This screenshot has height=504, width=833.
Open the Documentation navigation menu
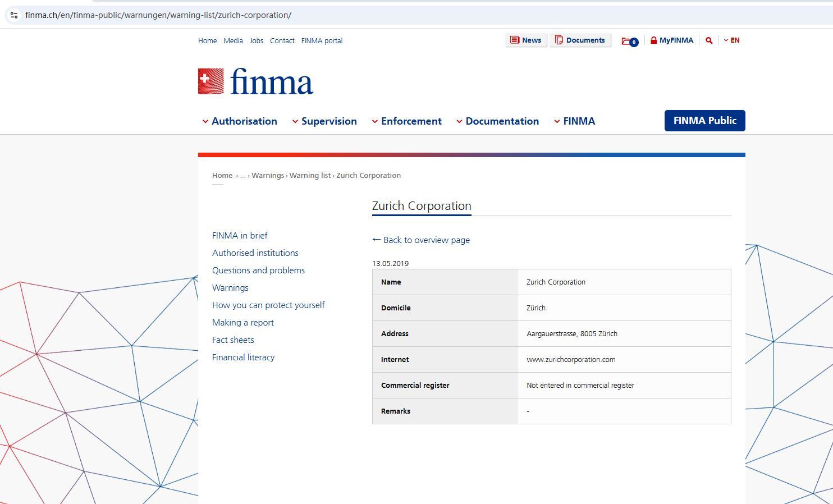497,121
